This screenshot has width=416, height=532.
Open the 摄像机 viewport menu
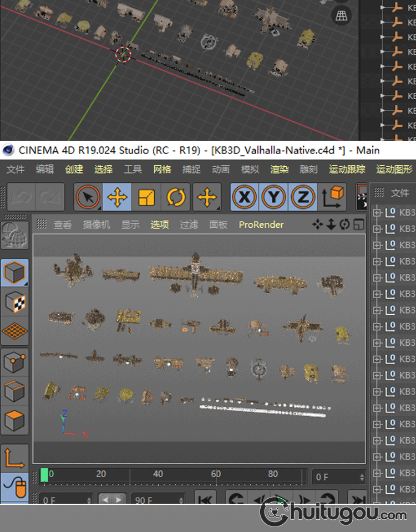tap(97, 224)
